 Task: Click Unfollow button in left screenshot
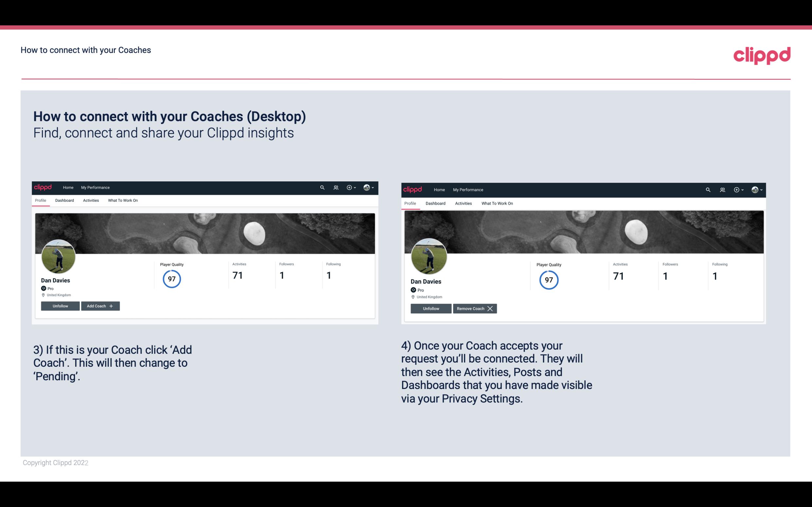[60, 306]
